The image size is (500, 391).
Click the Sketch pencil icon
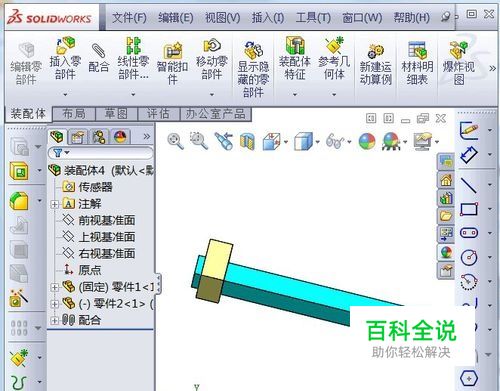pos(469,130)
